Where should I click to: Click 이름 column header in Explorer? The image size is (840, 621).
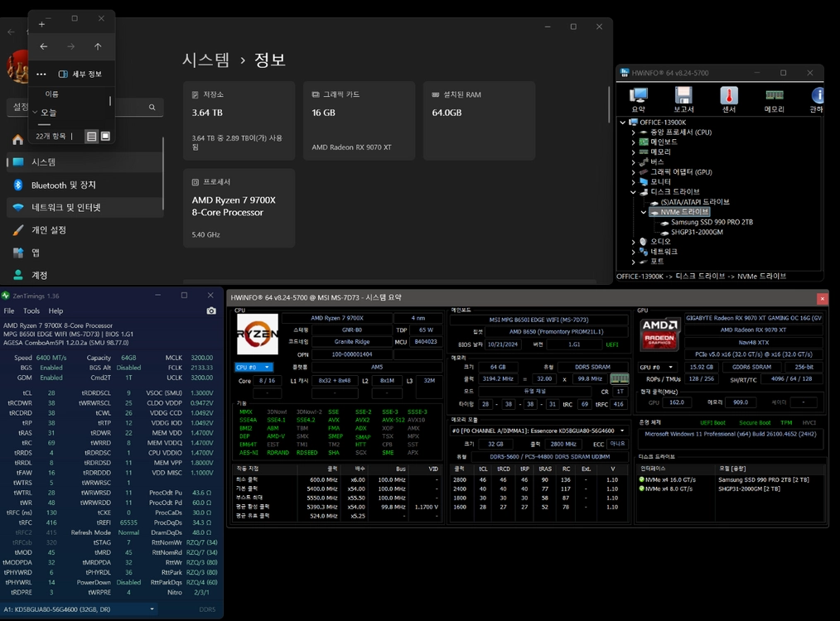[52, 94]
